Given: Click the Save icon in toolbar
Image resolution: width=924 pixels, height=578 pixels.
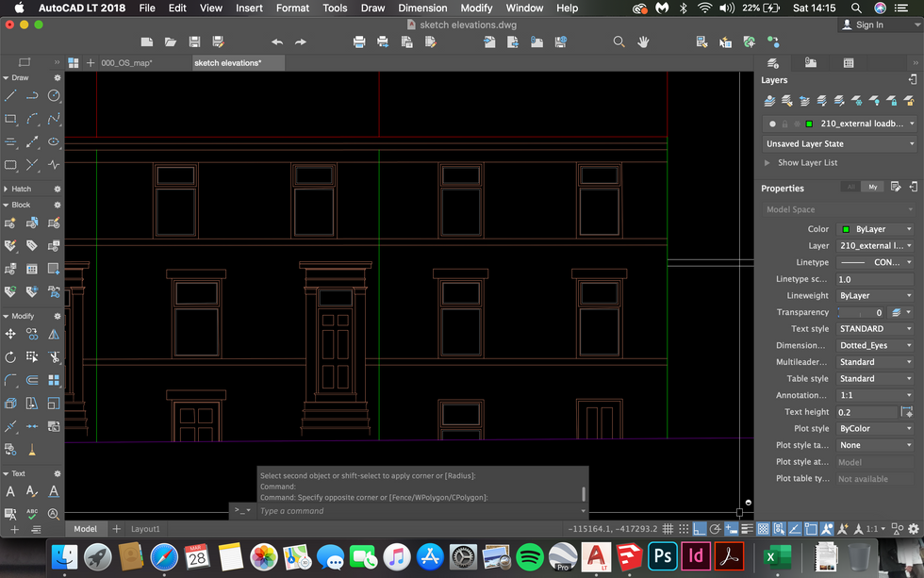Looking at the screenshot, I should [194, 41].
